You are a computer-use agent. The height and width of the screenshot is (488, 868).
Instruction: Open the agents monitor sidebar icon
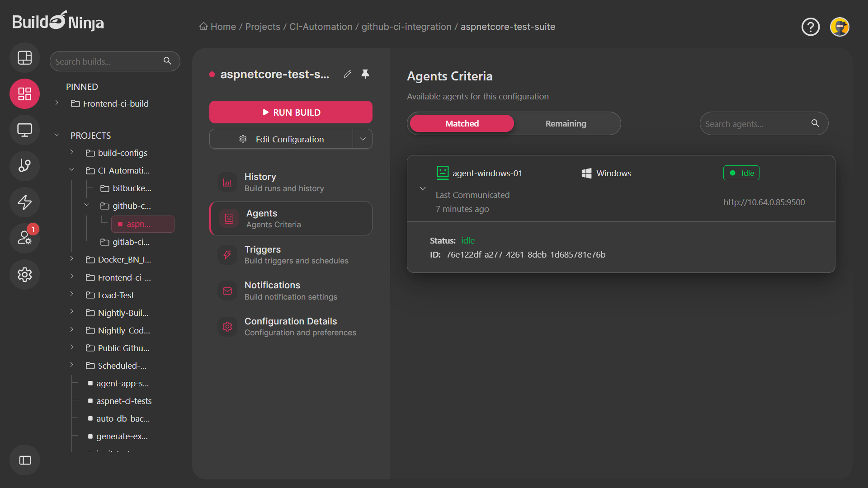(24, 130)
